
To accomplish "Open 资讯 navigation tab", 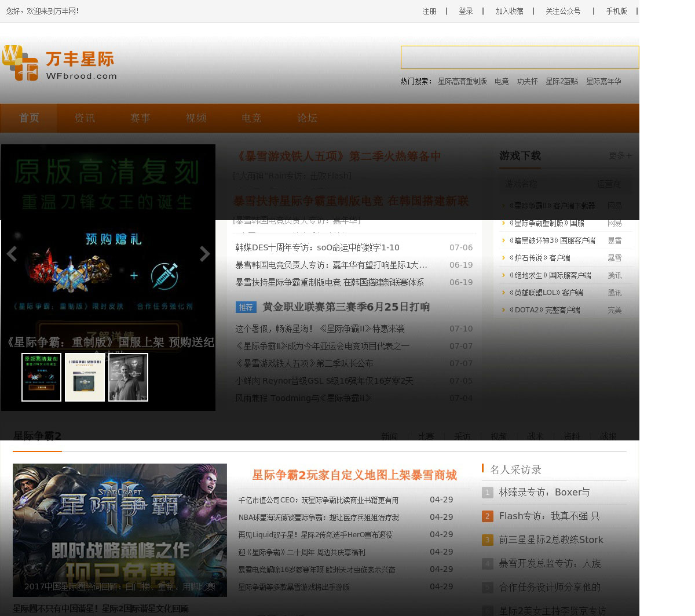I will (85, 118).
